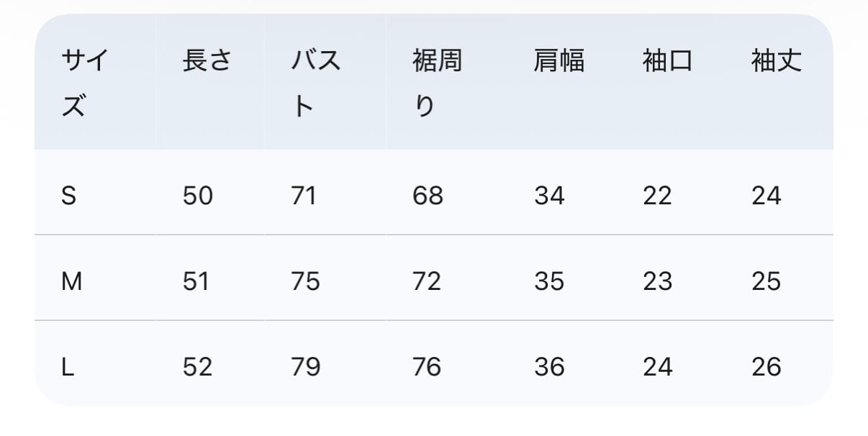
Task: Click the バスト column header
Action: 315,83
